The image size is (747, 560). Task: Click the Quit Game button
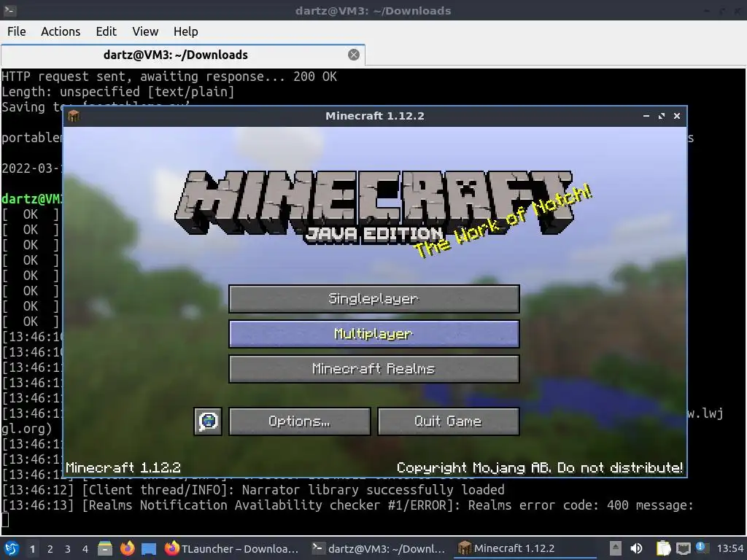click(x=449, y=421)
